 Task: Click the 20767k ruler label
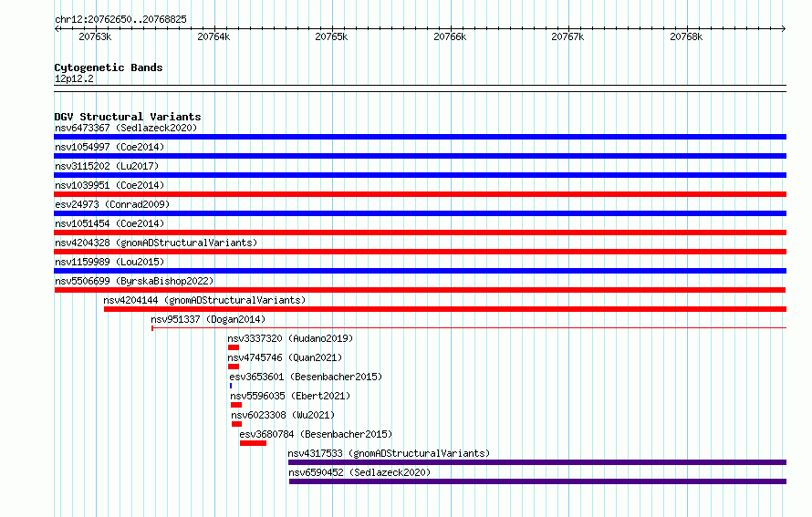tap(567, 36)
